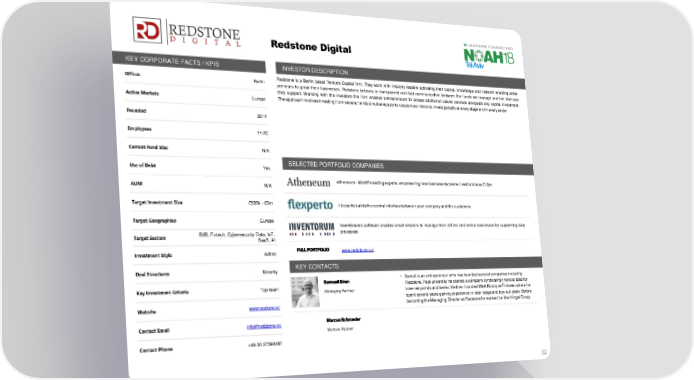694x380 pixels.
Task: Open the Website link in corporate facts
Action: point(264,308)
